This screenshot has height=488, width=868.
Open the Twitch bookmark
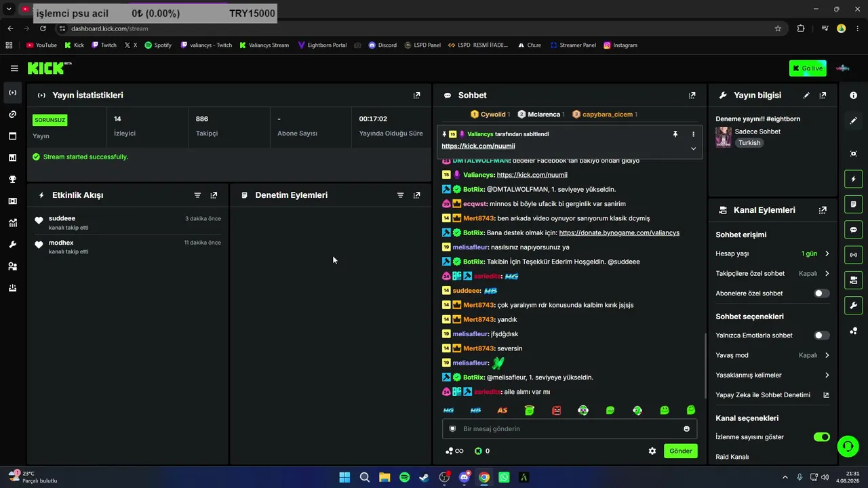click(104, 45)
